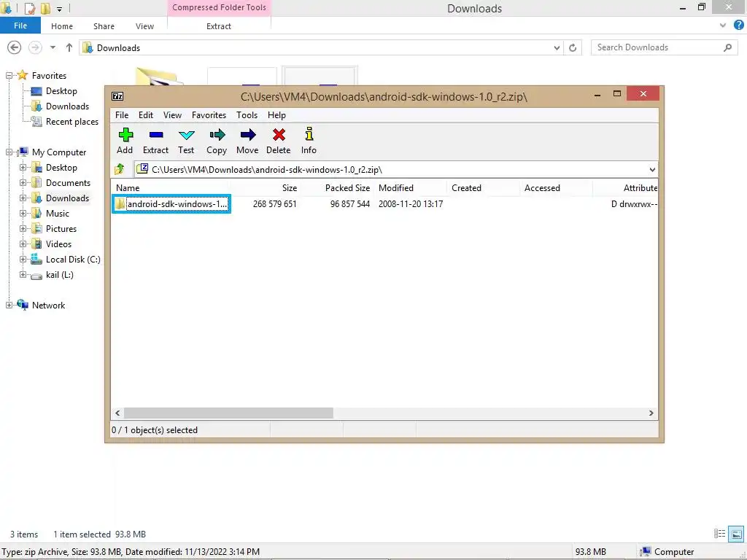Open the Extract tab under Compressed Folder Tools
The height and width of the screenshot is (560, 747).
tap(219, 26)
